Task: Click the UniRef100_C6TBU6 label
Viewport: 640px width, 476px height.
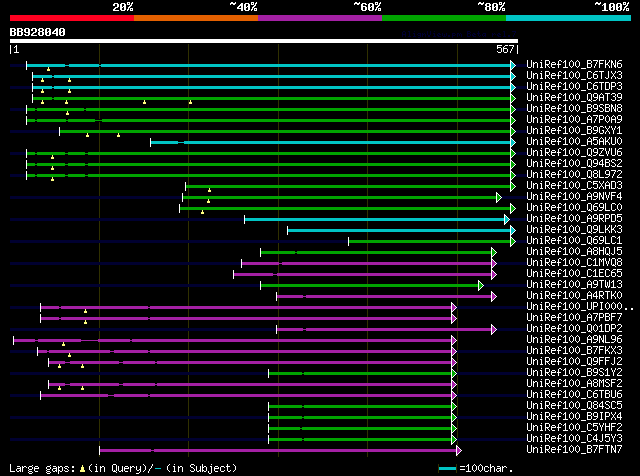Action: pyautogui.click(x=574, y=395)
